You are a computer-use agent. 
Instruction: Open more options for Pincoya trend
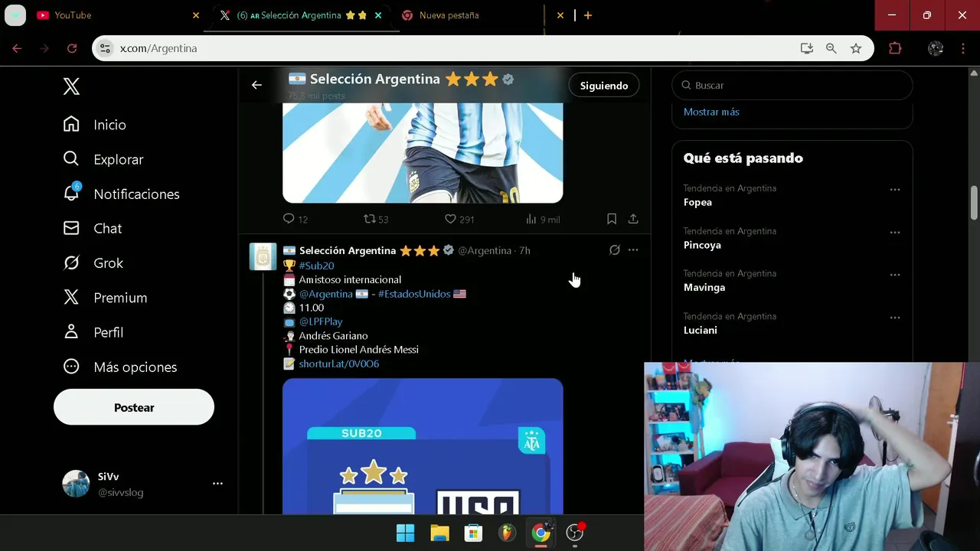click(895, 232)
